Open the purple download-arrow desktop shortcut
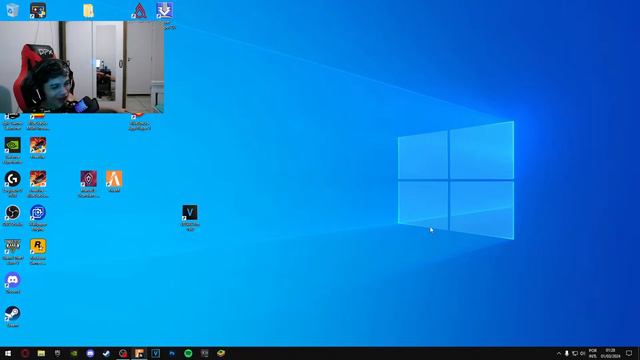Viewport: 640px width, 360px height. 165,11
